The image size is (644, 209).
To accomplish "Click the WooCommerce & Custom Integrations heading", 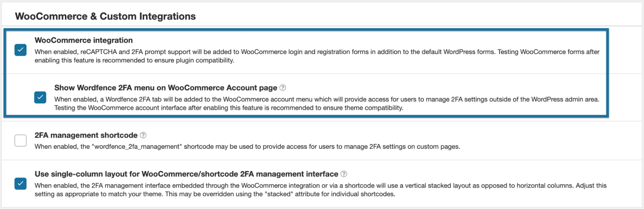I will 105,16.
